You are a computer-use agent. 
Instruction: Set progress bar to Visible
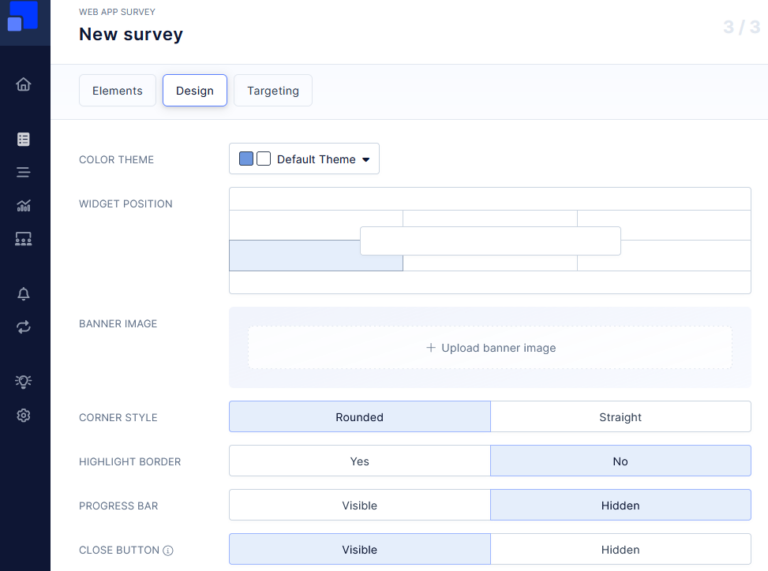tap(359, 505)
